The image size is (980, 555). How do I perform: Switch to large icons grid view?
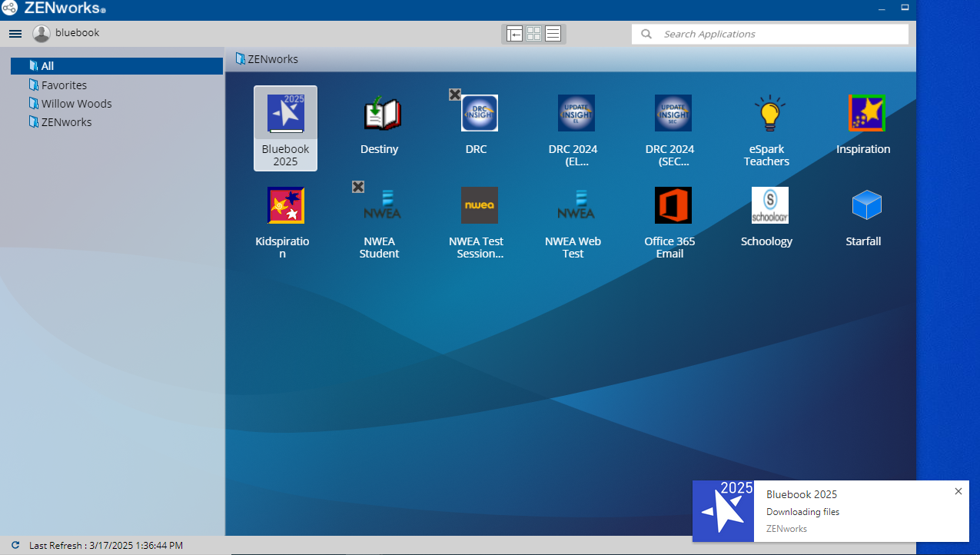coord(533,34)
